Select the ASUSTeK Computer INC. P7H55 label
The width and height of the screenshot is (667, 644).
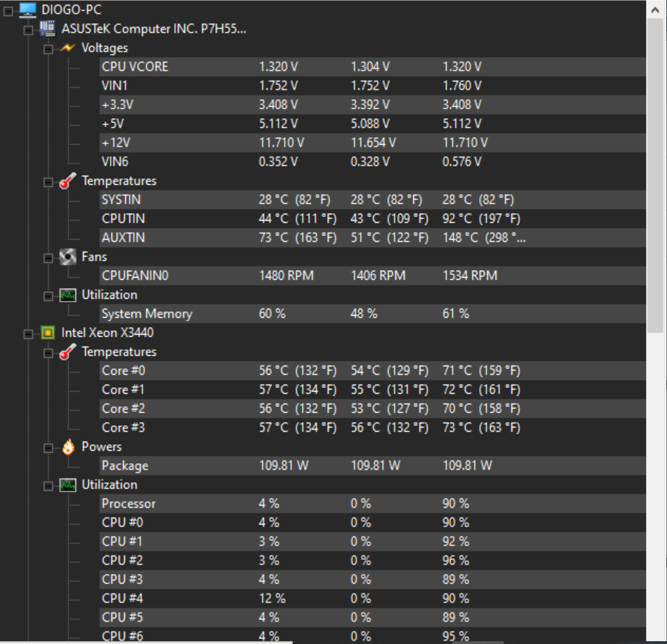click(153, 29)
